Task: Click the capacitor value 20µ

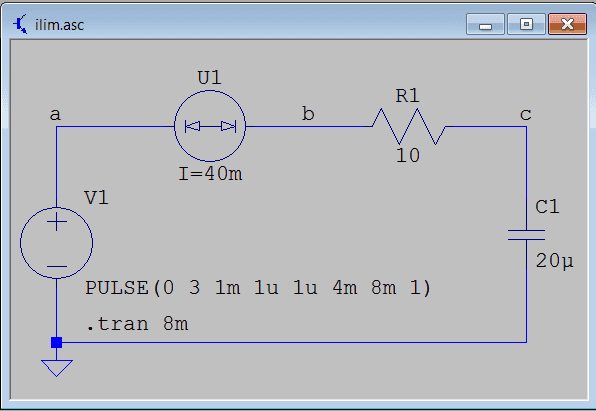Action: pyautogui.click(x=554, y=261)
